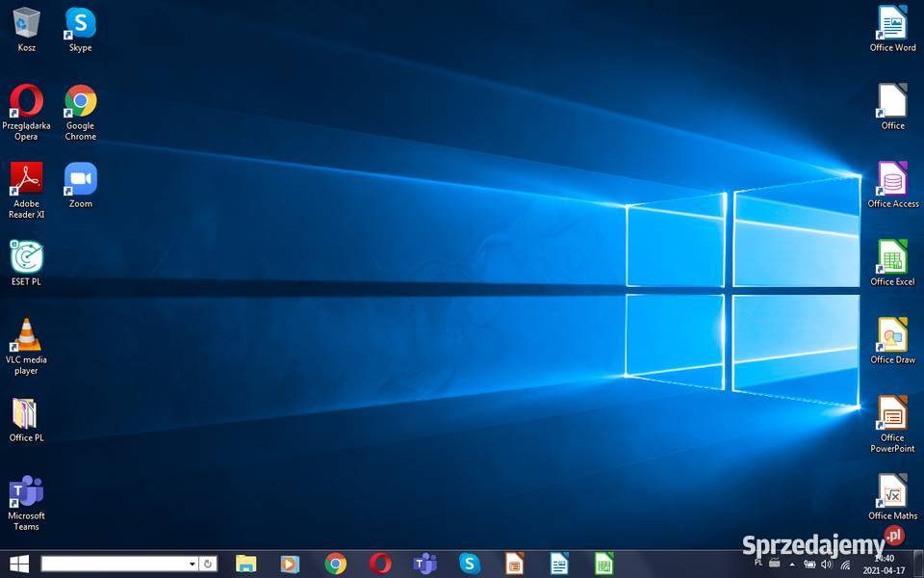
Task: Select the VLC media player desktop icon
Action: [26, 346]
